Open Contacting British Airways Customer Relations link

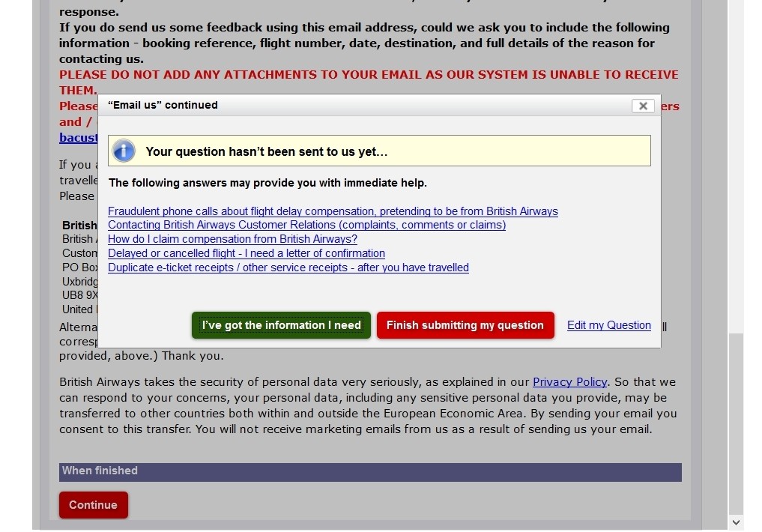(x=306, y=225)
